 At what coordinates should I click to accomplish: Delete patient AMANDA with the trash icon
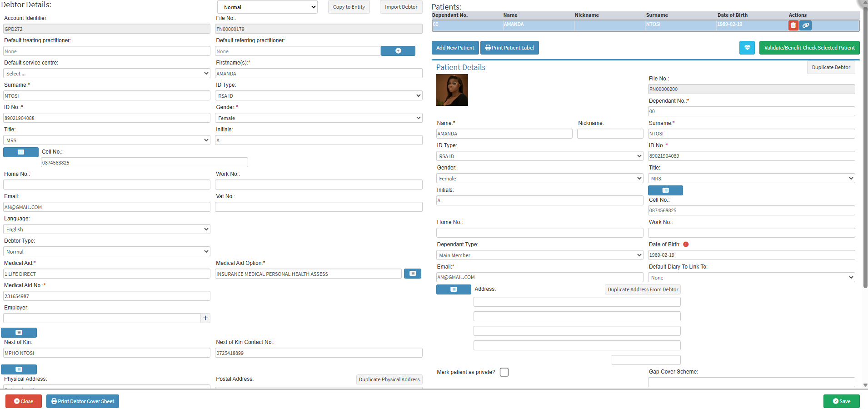tap(793, 25)
